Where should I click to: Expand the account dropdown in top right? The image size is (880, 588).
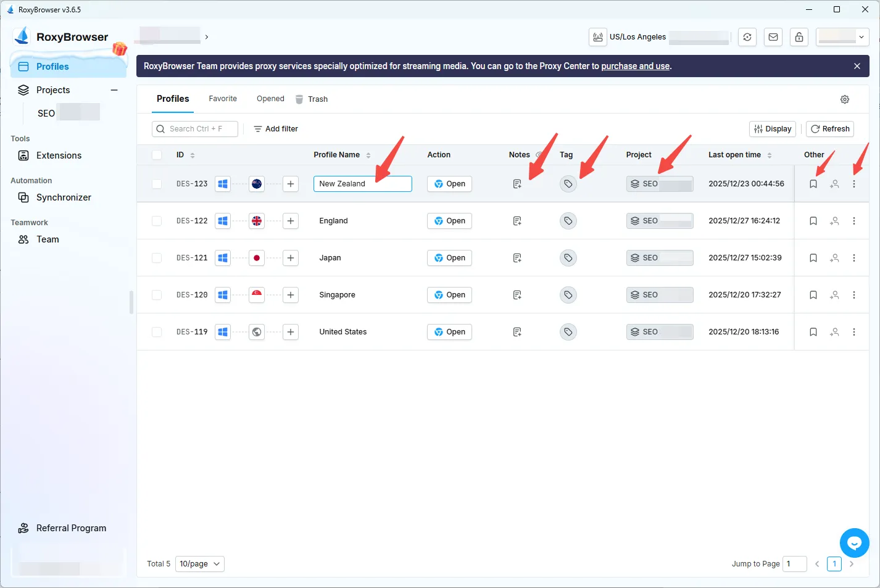click(x=842, y=37)
